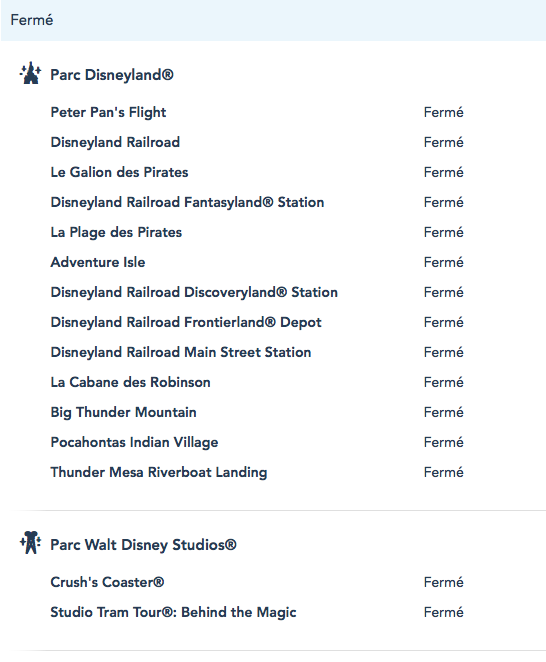Open La Plage des Pirates
Image resolution: width=546 pixels, height=662 pixels.
[x=116, y=233]
